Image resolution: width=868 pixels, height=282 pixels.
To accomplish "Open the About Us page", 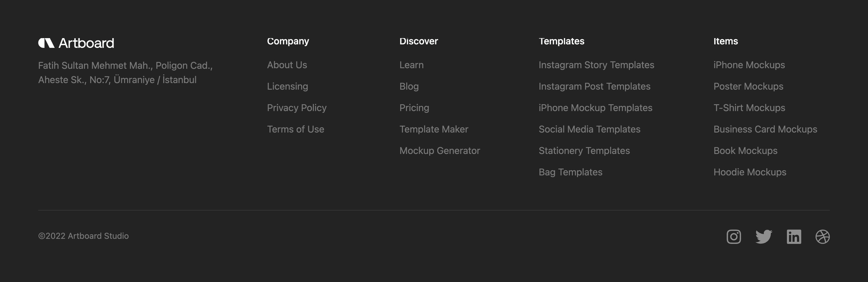I will pos(287,65).
